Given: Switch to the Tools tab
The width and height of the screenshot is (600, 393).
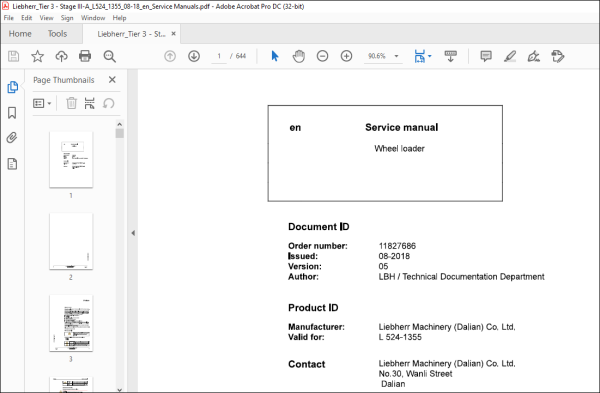Looking at the screenshot, I should pyautogui.click(x=57, y=34).
